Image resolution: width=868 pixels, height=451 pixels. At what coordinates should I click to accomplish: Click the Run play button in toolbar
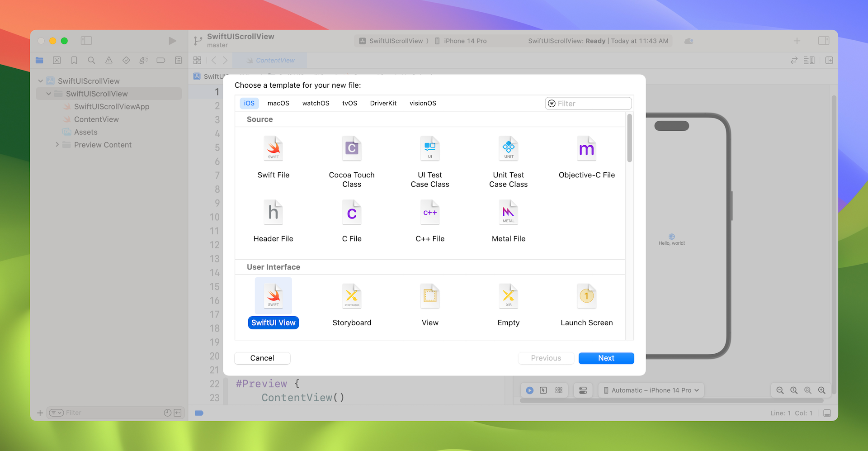(x=172, y=41)
